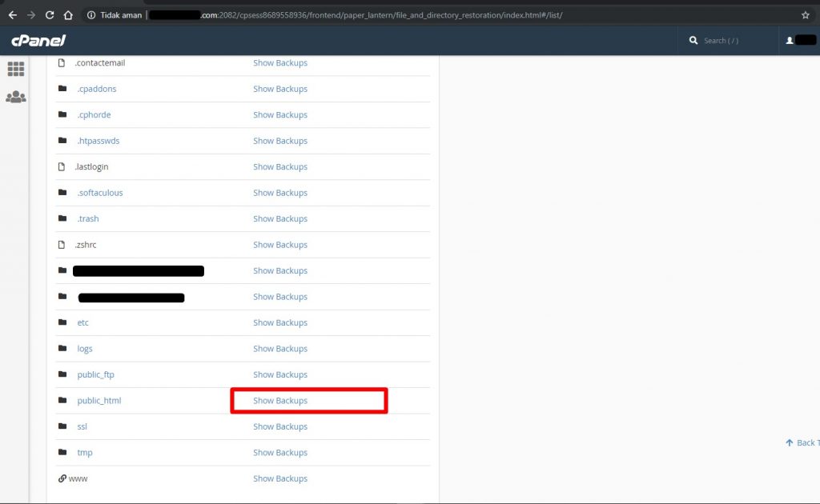This screenshot has height=504, width=820.
Task: Open the User Manager sidebar icon
Action: [16, 97]
